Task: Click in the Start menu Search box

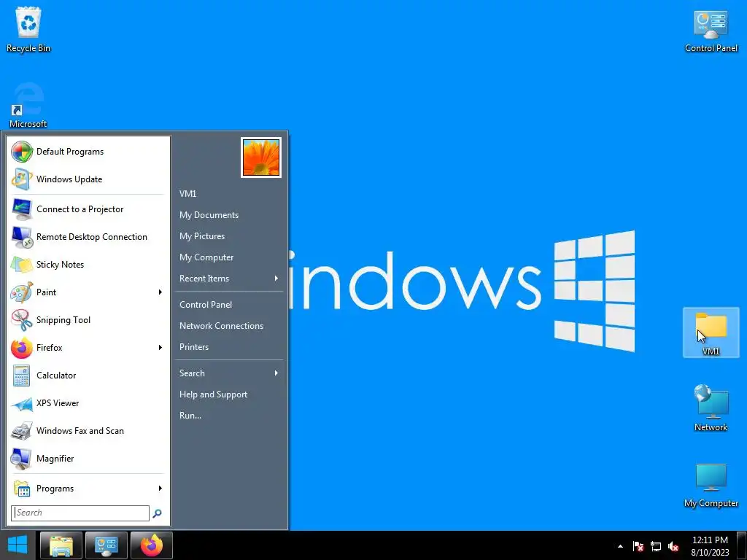Action: (x=80, y=513)
